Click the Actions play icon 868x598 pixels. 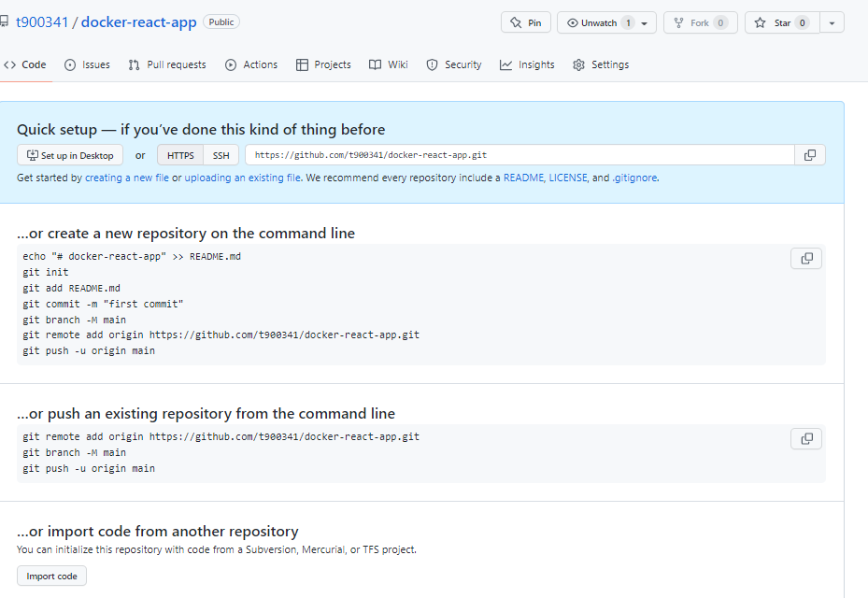230,64
